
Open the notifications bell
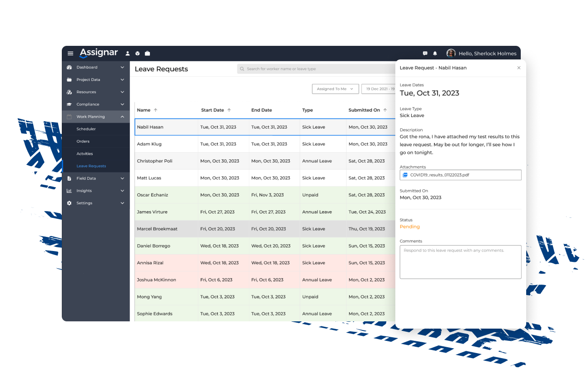[434, 53]
